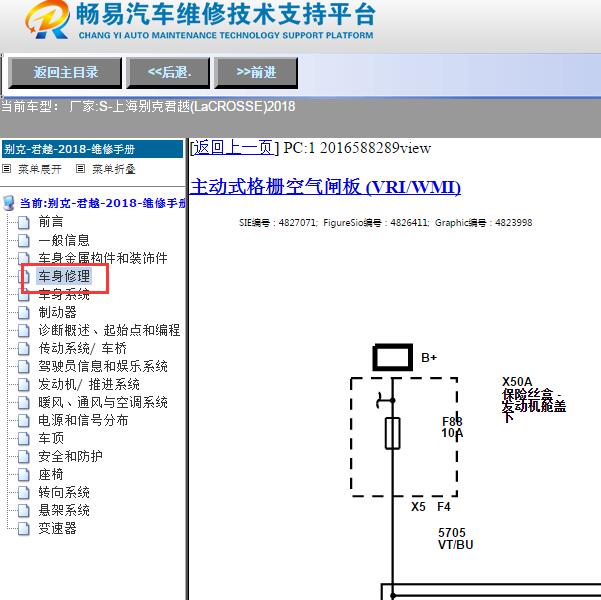This screenshot has height=600, width=601.
Task: Open 主动式格栅空气闸板 (VRI/WMI) link
Action: tap(325, 187)
